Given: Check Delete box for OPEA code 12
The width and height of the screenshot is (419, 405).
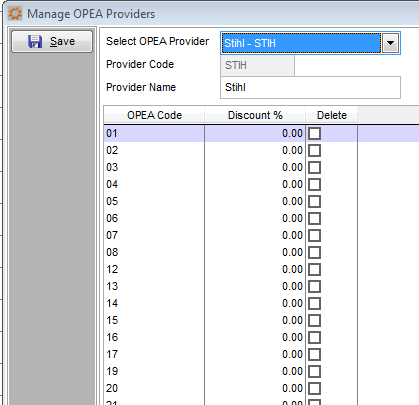Looking at the screenshot, I should pyautogui.click(x=314, y=270).
